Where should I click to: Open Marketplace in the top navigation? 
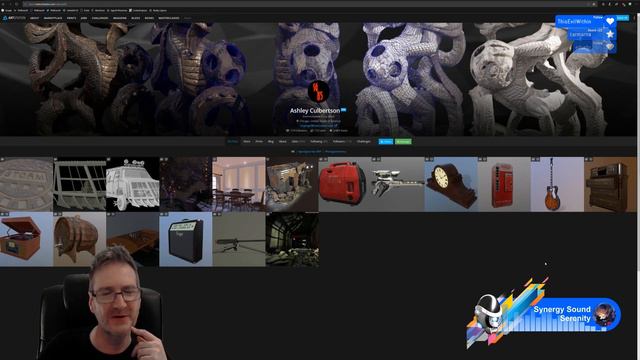[x=53, y=18]
